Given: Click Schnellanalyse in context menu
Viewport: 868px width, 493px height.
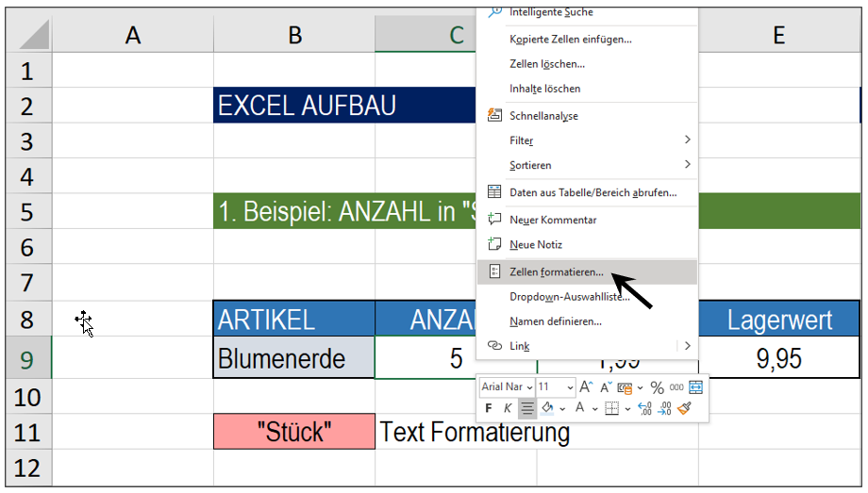Looking at the screenshot, I should 543,116.
